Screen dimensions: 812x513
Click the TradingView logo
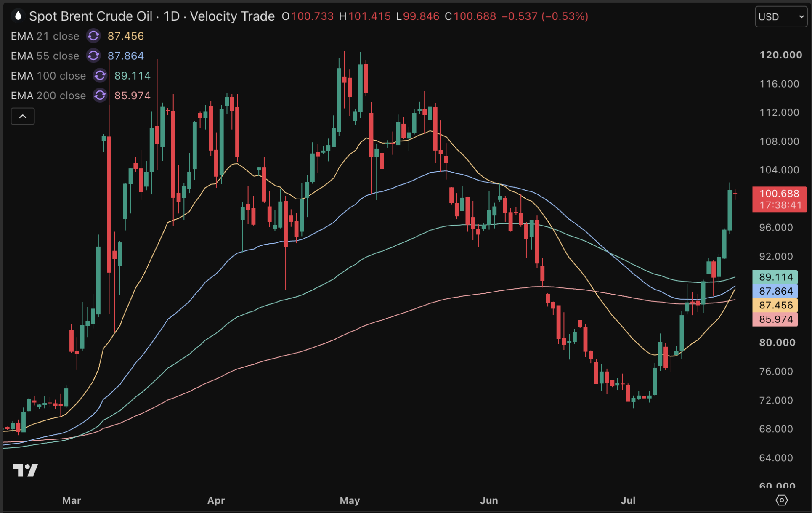click(x=25, y=470)
